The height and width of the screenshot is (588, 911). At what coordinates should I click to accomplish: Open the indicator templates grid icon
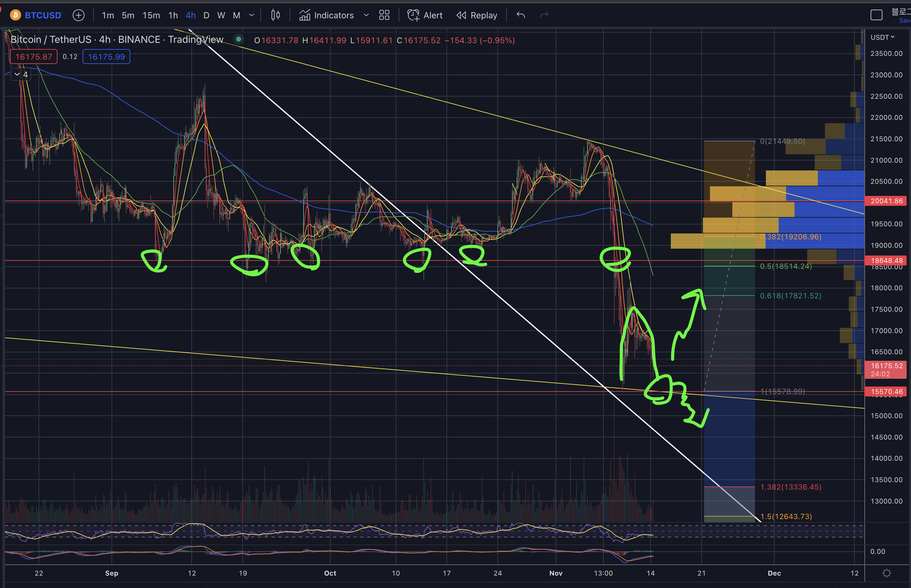[384, 15]
